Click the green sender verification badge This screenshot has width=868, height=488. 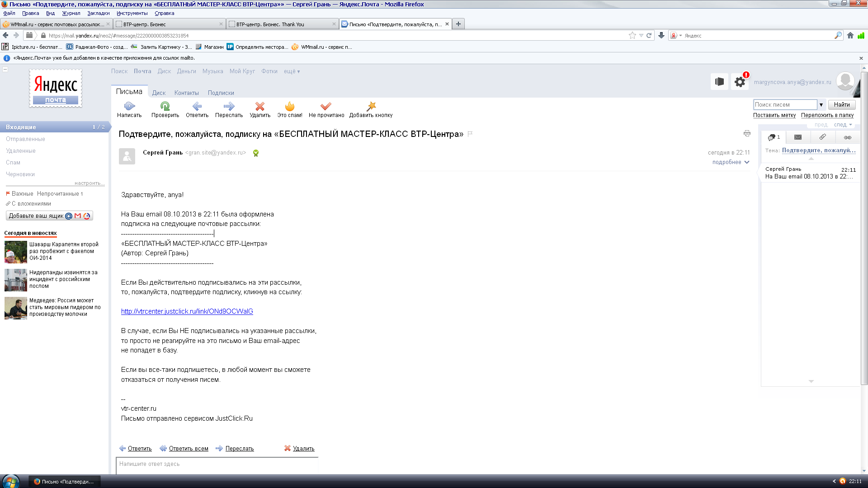[x=256, y=153]
